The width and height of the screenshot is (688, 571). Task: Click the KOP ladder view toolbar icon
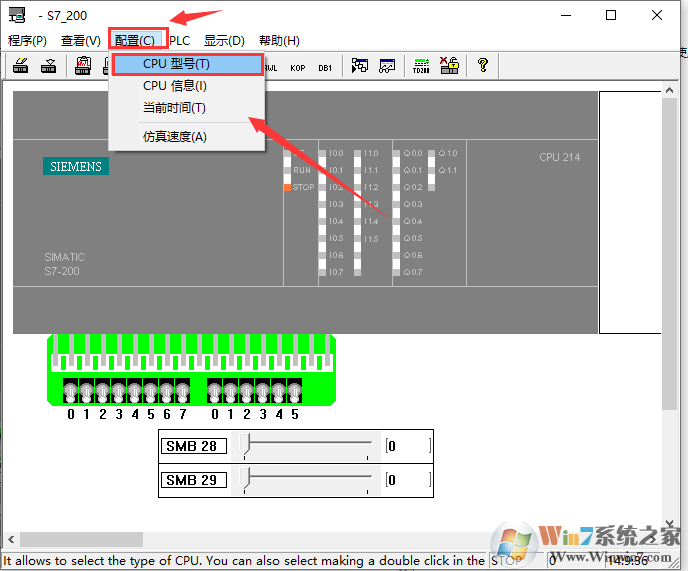click(298, 67)
